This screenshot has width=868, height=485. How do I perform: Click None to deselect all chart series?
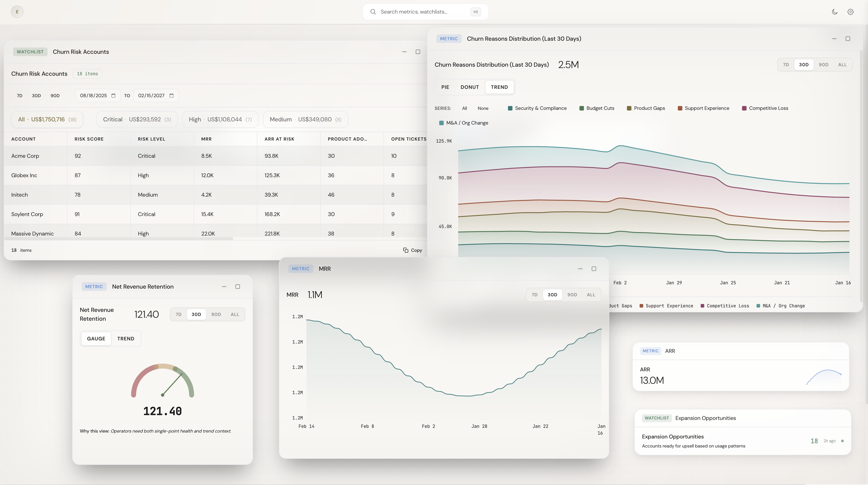[483, 108]
